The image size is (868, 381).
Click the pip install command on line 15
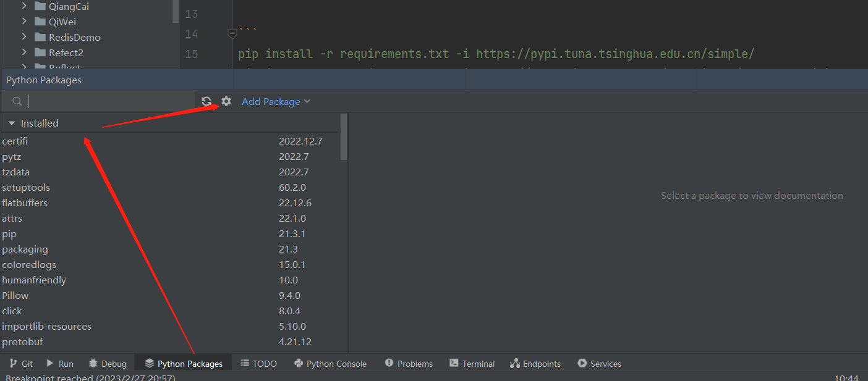coord(496,54)
